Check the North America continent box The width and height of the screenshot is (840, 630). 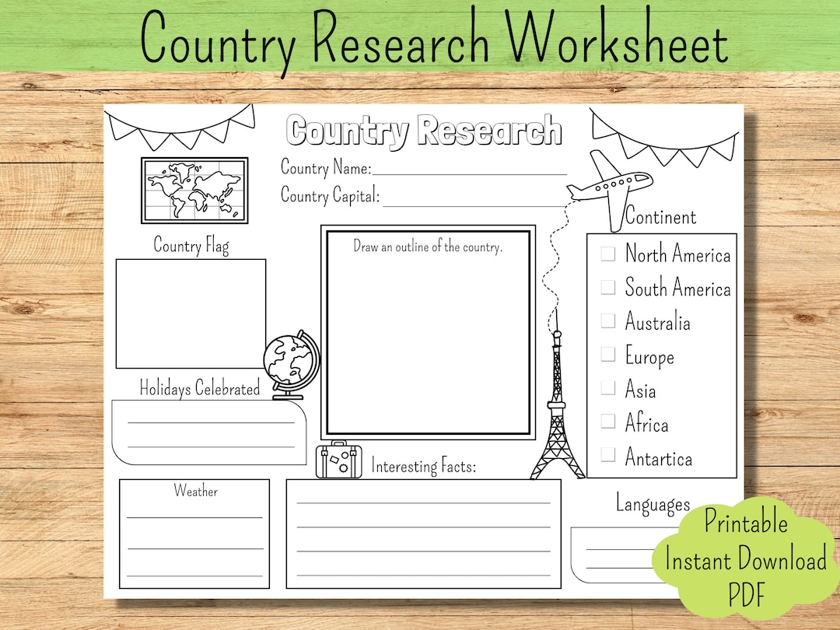(607, 253)
